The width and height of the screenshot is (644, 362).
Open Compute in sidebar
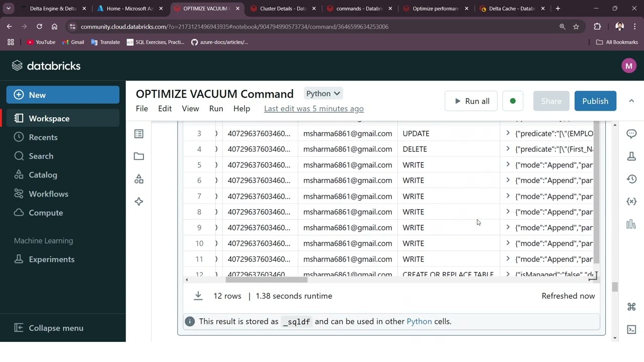pos(63,213)
